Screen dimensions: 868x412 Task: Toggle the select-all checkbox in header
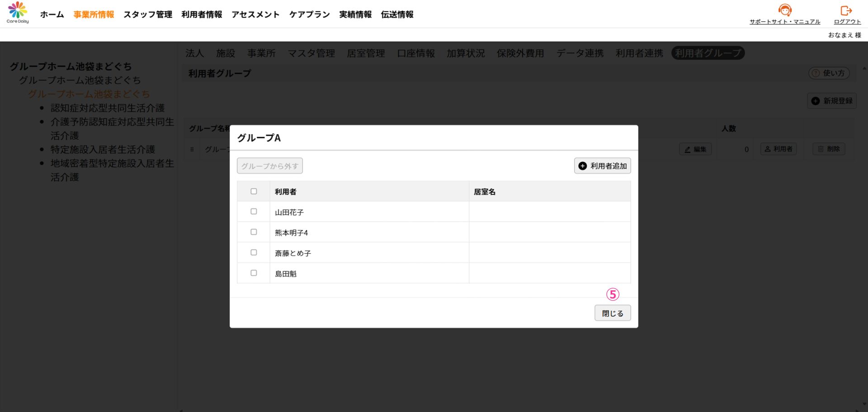point(254,191)
